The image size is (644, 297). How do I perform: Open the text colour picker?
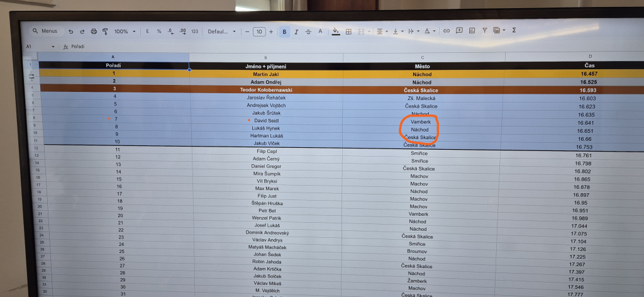320,31
